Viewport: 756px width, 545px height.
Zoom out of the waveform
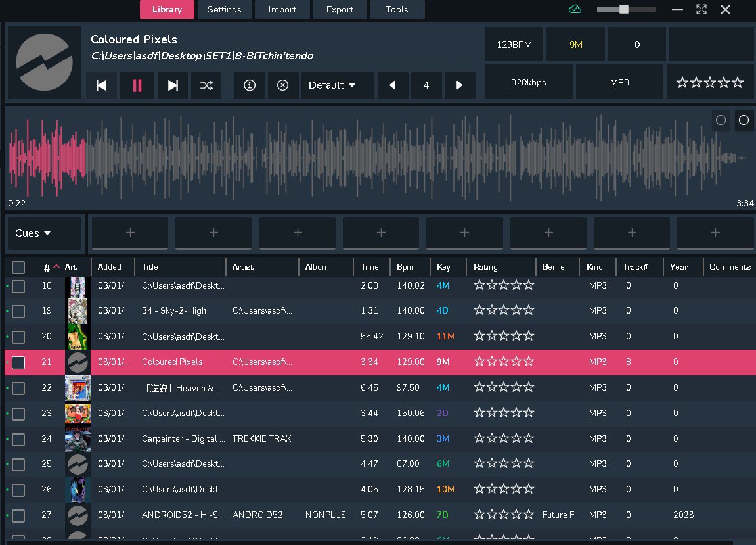click(721, 120)
